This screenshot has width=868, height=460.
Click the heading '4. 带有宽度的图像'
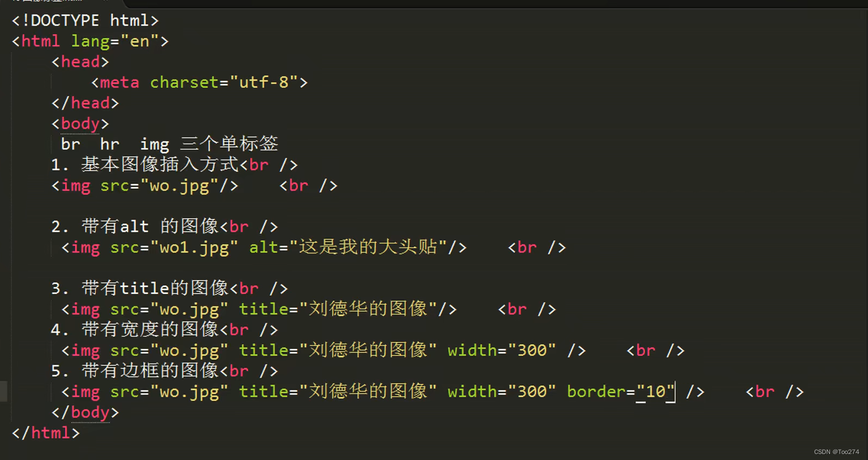pos(135,330)
